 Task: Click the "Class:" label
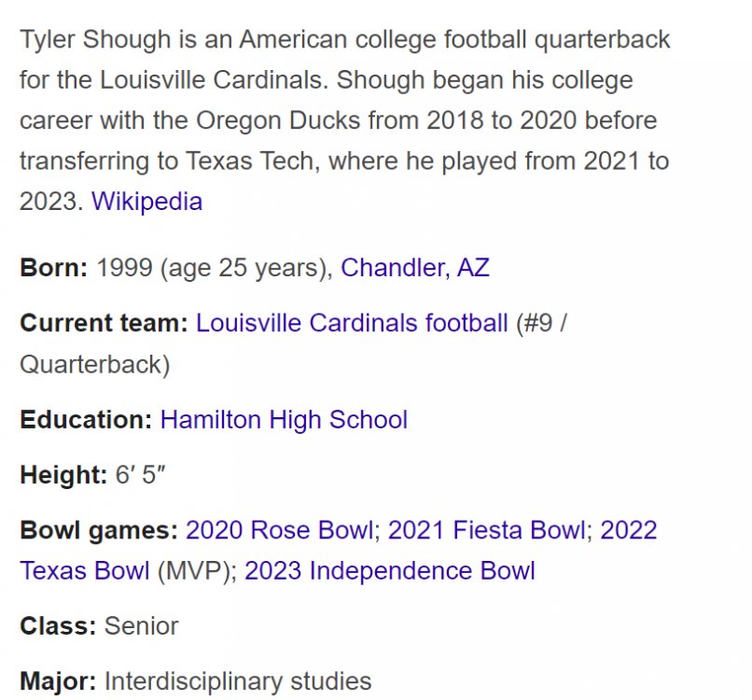tap(58, 625)
